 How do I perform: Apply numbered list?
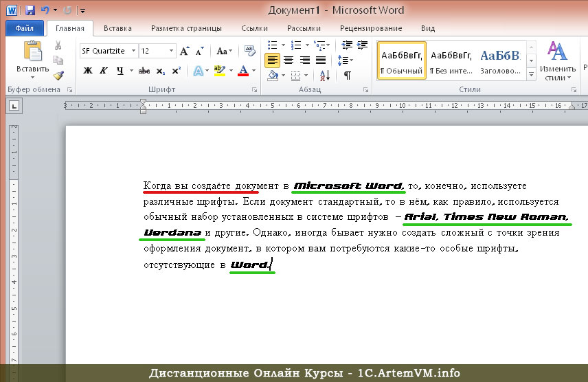click(296, 45)
